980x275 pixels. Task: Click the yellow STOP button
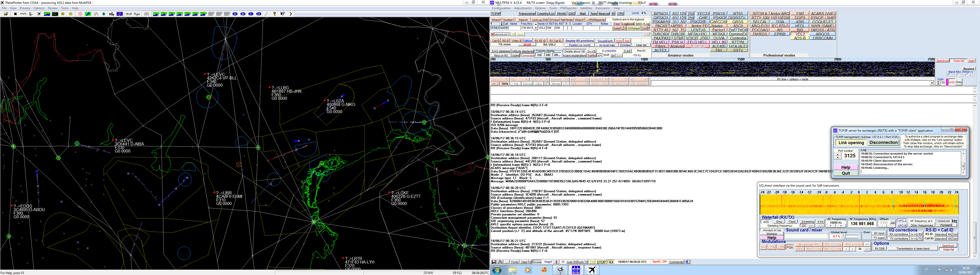[x=601, y=262]
